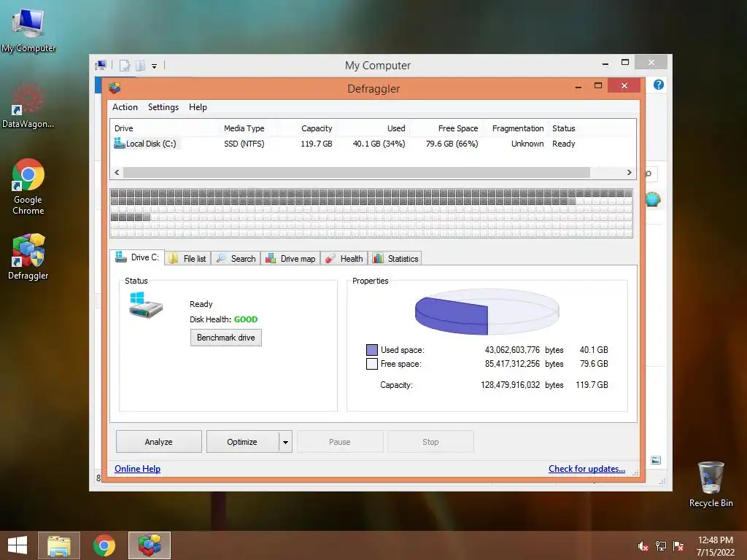Click the Used space color swatch
The width and height of the screenshot is (747, 560).
coord(371,350)
